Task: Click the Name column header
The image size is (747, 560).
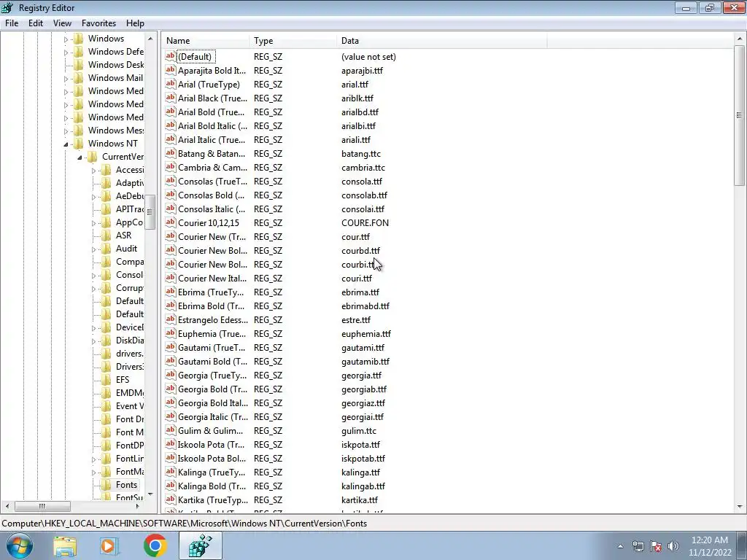Action: click(x=205, y=41)
